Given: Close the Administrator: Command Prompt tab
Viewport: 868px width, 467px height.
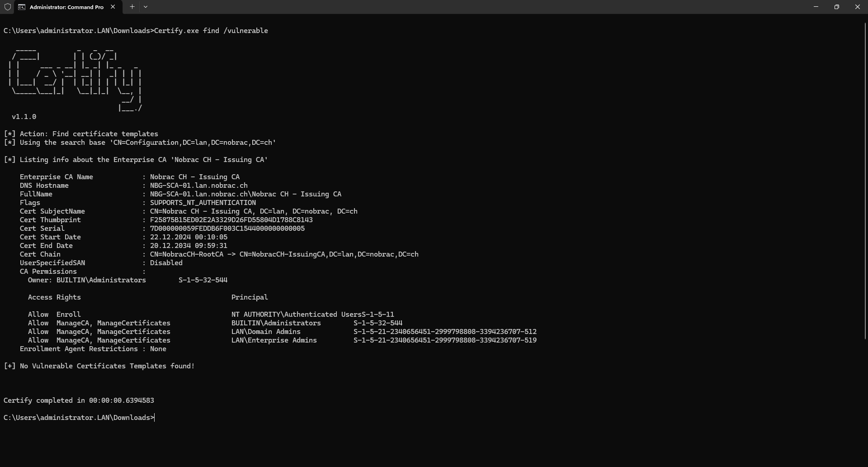Looking at the screenshot, I should (113, 7).
